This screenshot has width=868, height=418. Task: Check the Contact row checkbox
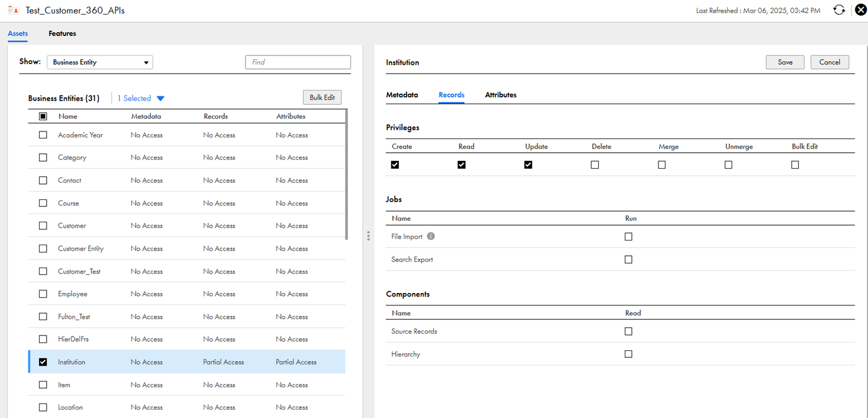(x=43, y=180)
